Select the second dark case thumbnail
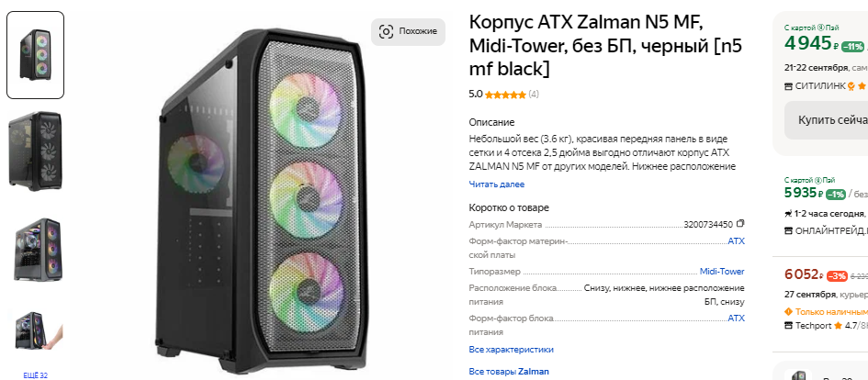 pos(35,149)
